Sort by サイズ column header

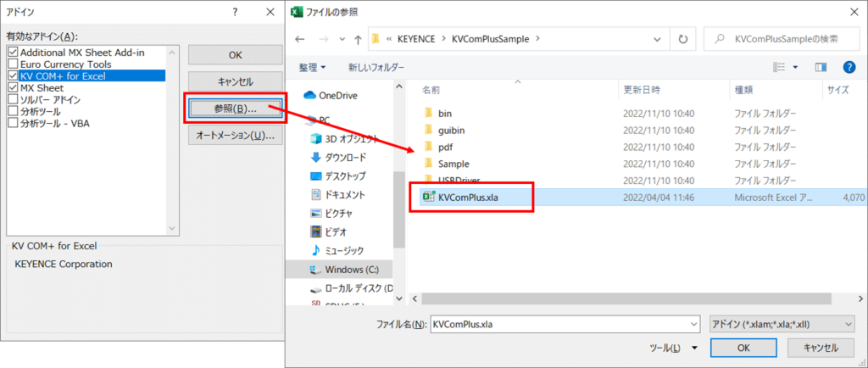(x=837, y=90)
